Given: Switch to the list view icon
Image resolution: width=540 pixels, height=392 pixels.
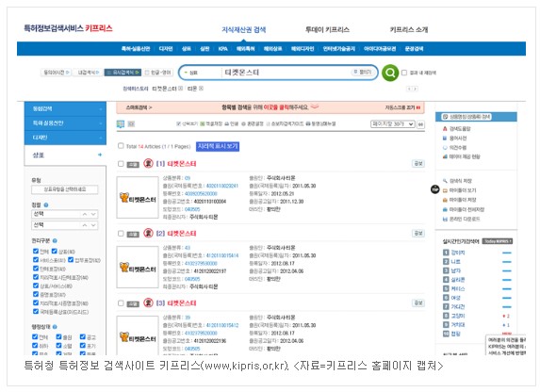Looking at the screenshot, I should point(121,124).
